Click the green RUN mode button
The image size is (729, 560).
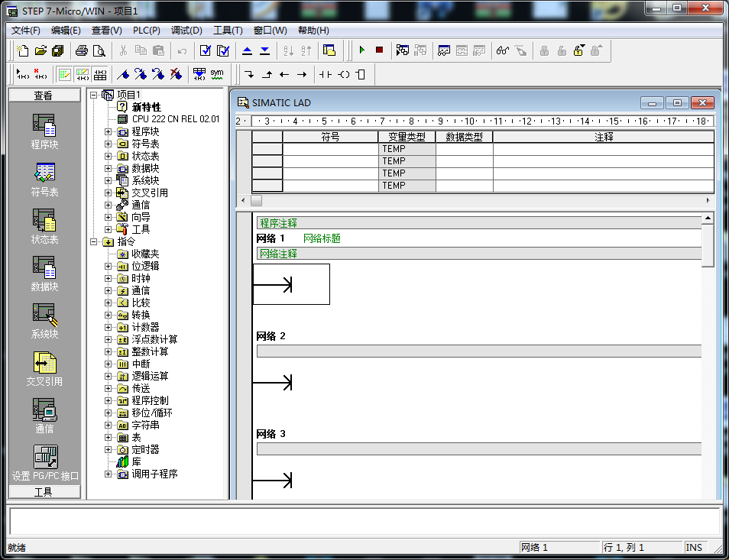tap(361, 51)
